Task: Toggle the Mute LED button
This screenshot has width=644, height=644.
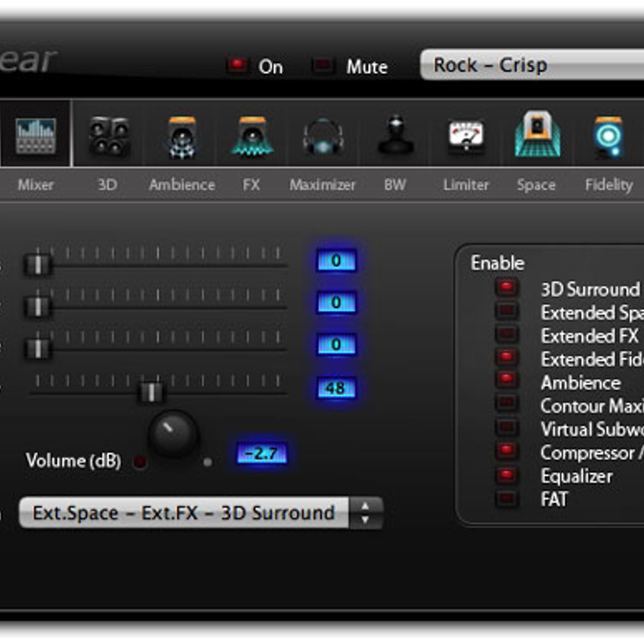Action: 323,65
